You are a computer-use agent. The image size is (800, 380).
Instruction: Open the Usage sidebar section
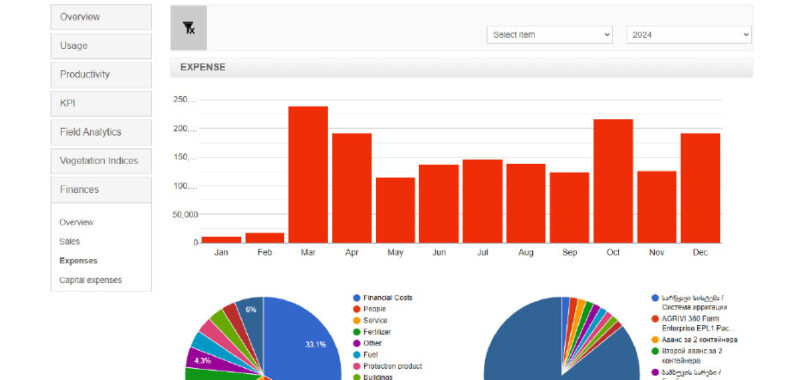tap(101, 46)
